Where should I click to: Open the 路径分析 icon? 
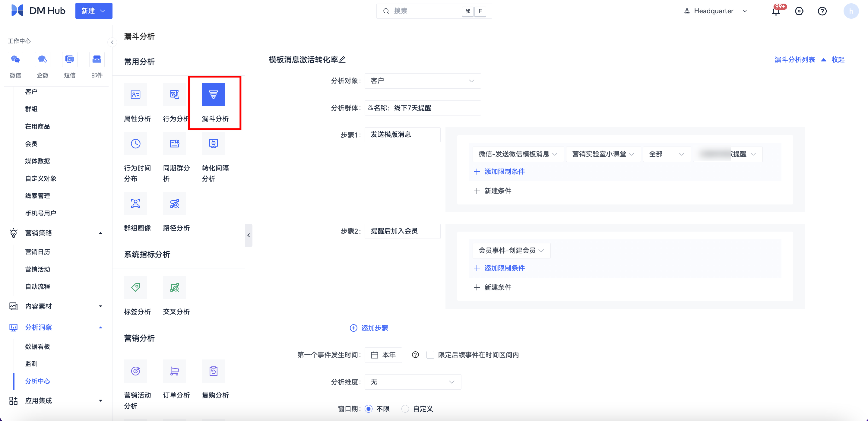tap(175, 204)
